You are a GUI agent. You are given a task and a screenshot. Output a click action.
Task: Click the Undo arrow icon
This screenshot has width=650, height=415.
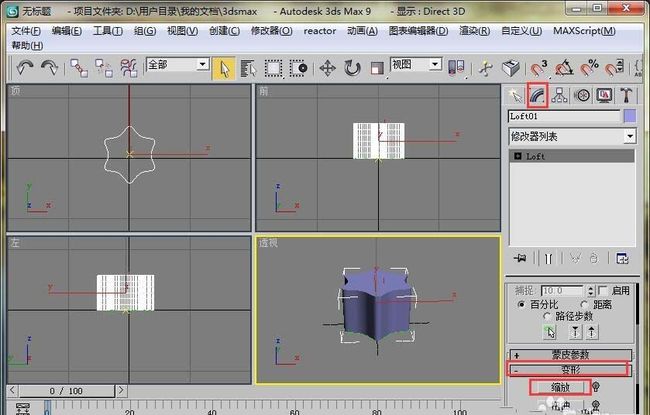pos(24,68)
